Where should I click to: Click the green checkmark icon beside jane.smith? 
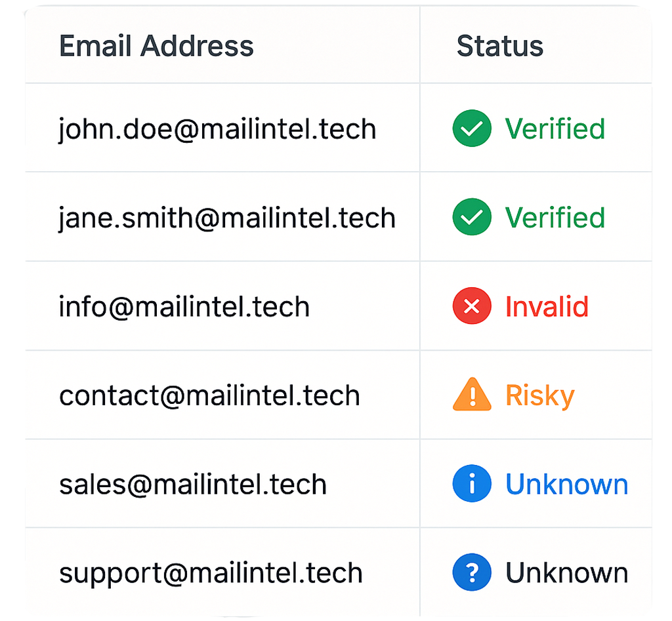point(472,217)
